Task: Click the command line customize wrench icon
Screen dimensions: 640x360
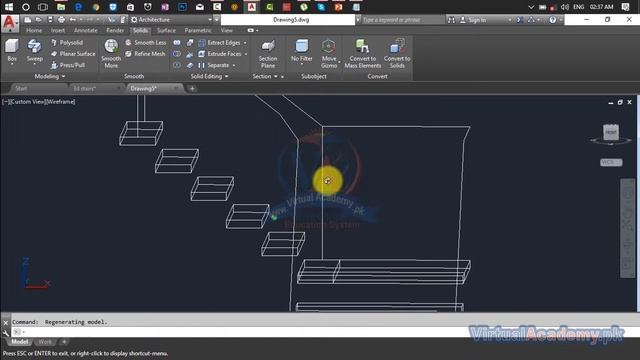Action: (x=5, y=333)
